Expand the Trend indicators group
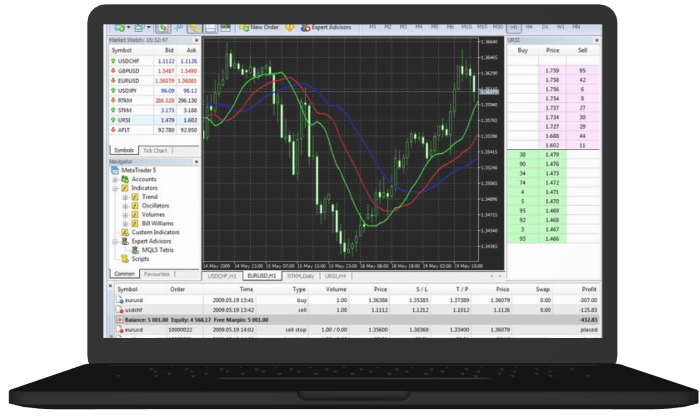Viewport: 700px width, 416px height. [125, 197]
